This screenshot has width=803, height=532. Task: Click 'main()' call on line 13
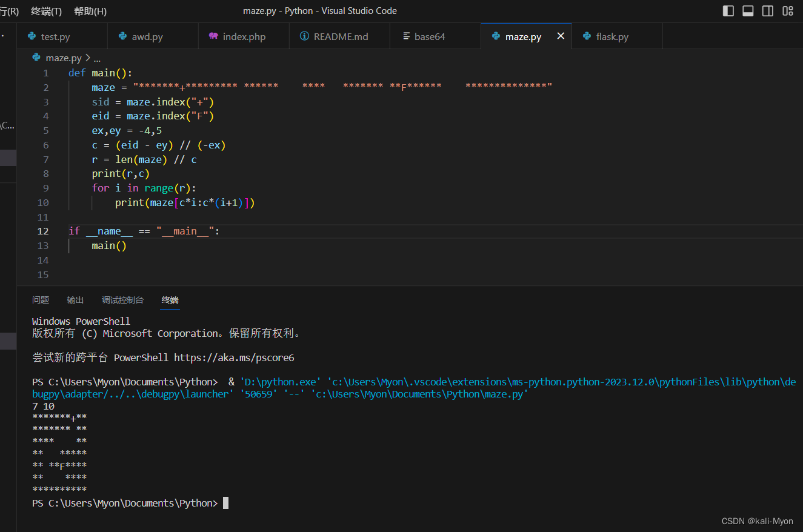(x=109, y=245)
